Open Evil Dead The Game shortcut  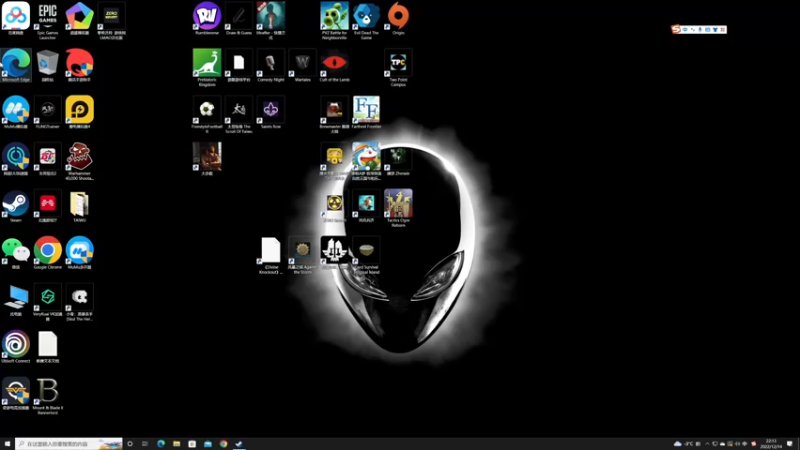[x=366, y=21]
